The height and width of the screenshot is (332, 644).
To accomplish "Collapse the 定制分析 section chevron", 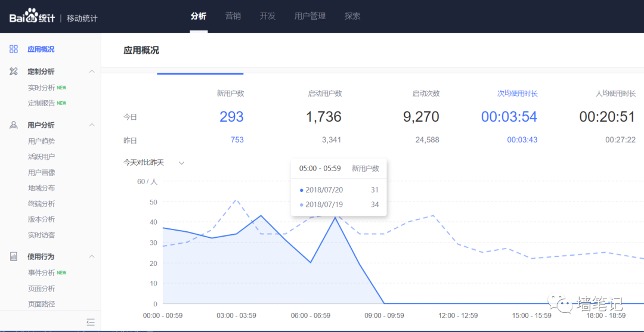I will tap(92, 72).
